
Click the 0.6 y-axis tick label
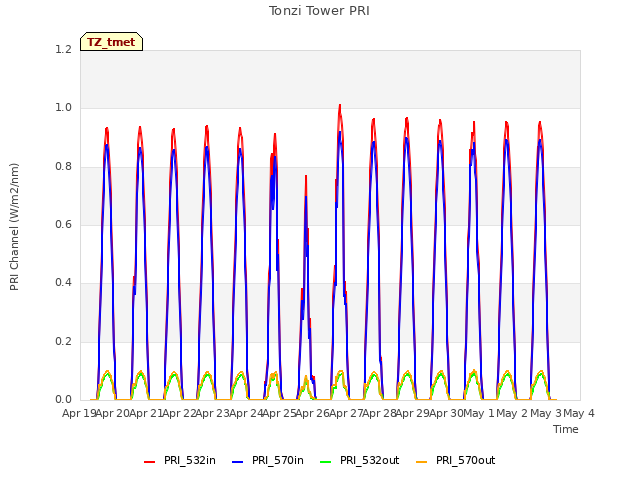coord(63,224)
